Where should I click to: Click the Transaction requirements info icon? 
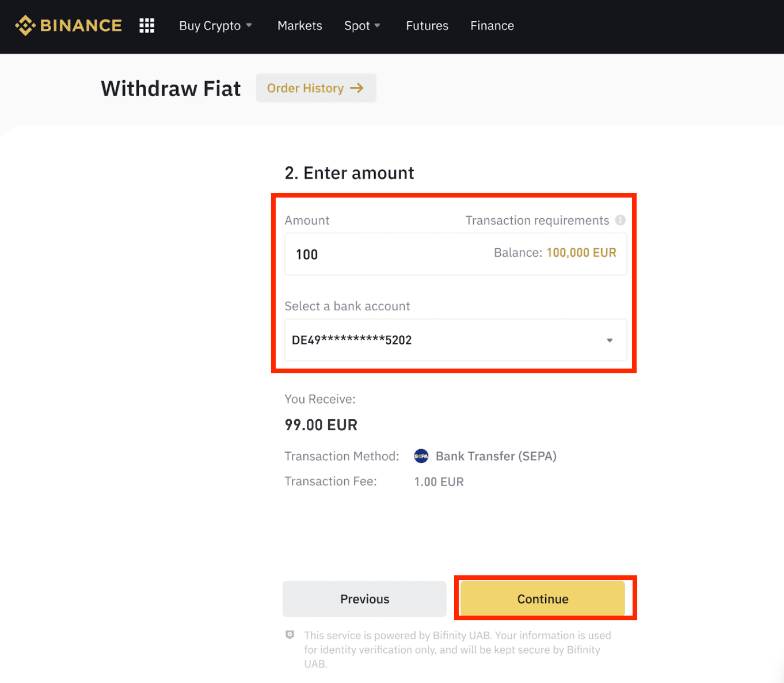pyautogui.click(x=620, y=220)
